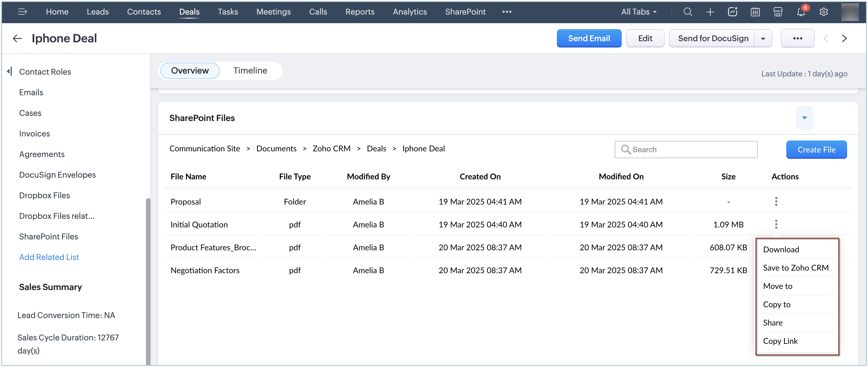The image size is (868, 367).
Task: Go to next record arrow
Action: pos(844,38)
